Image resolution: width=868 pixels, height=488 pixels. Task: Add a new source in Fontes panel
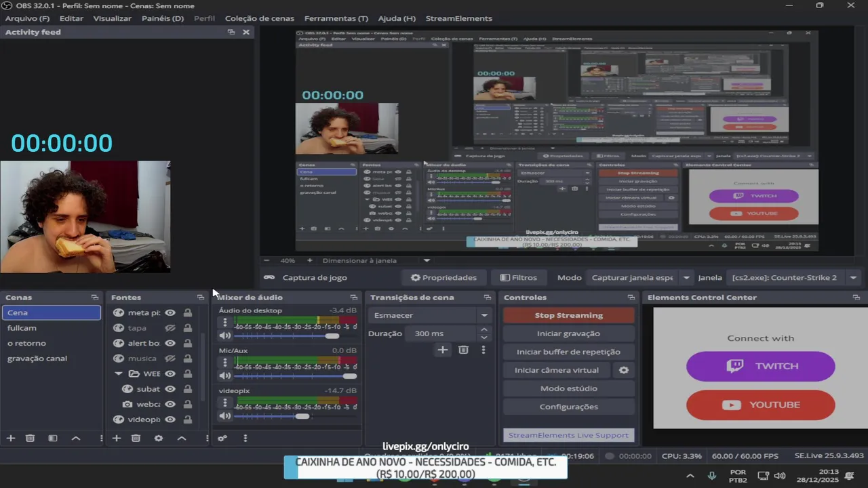(117, 439)
